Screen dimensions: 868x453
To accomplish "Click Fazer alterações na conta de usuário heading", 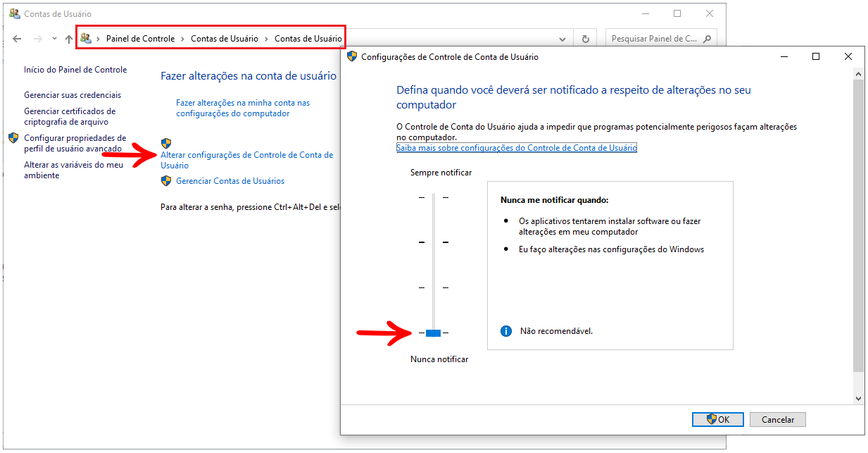I will 249,76.
